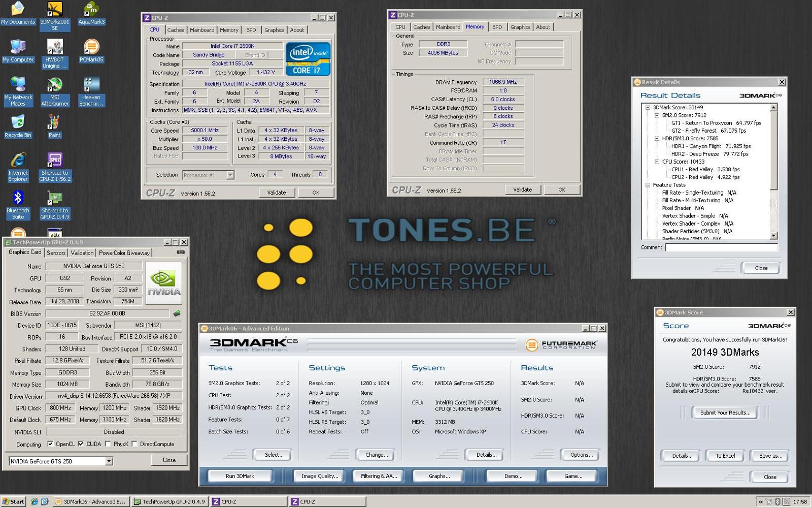
Task: Open the Processor #1 selection dropdown
Action: [x=230, y=175]
